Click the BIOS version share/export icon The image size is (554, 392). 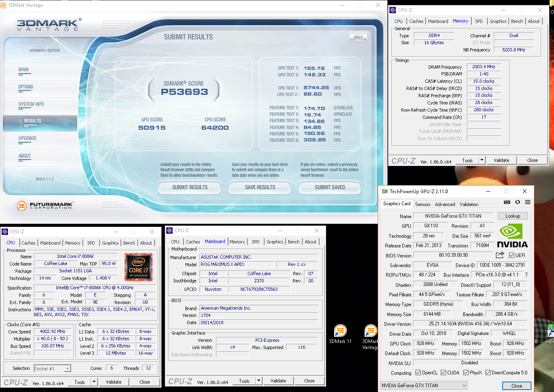(500, 255)
